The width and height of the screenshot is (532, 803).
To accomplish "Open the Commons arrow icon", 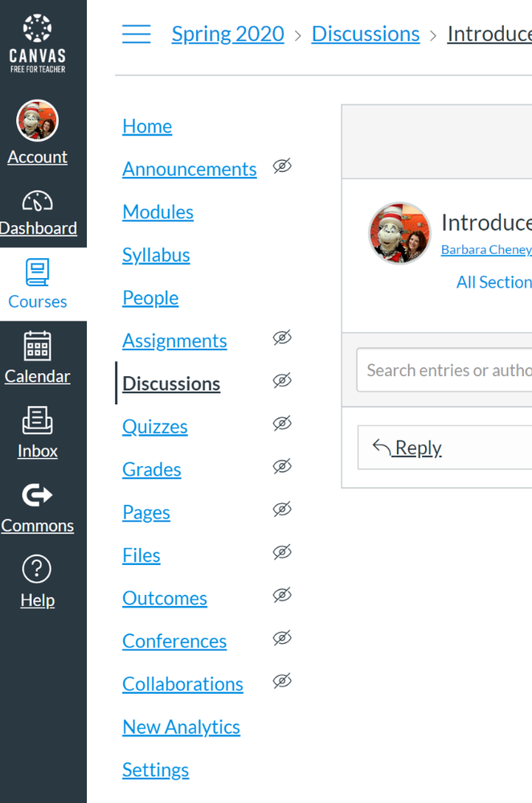I will tap(37, 495).
